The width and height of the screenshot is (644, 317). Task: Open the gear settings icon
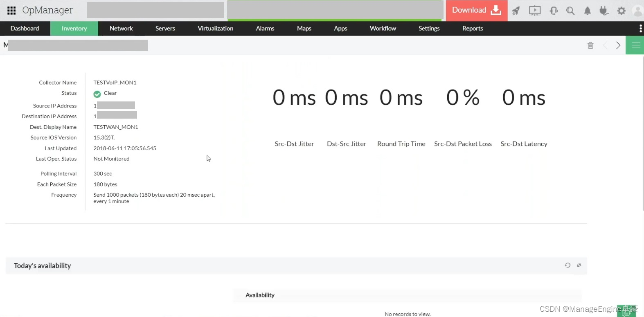pos(621,11)
